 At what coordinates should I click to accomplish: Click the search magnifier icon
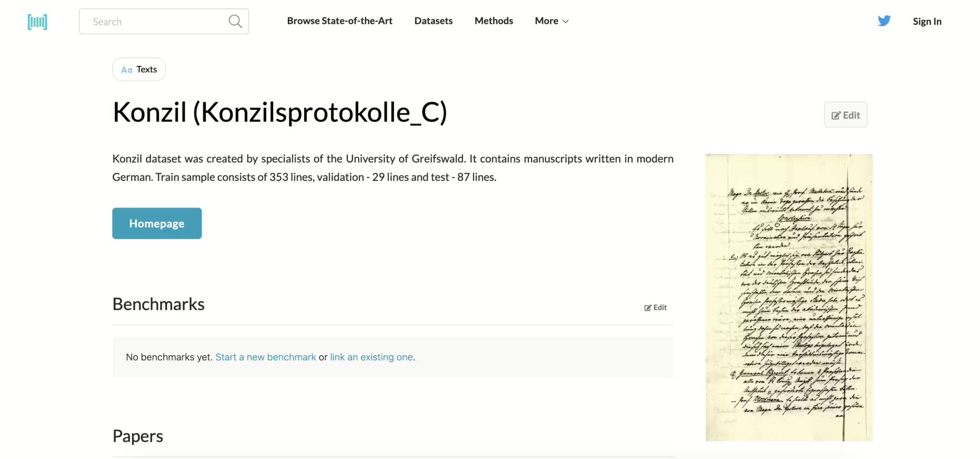pyautogui.click(x=234, y=21)
